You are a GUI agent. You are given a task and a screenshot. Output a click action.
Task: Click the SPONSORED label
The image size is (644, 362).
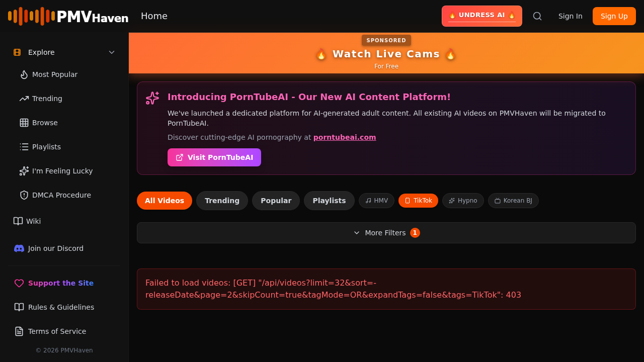(x=386, y=40)
